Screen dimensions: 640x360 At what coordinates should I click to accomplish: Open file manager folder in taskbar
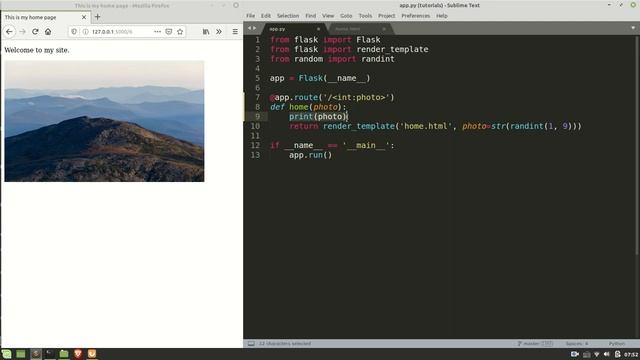pos(64,354)
